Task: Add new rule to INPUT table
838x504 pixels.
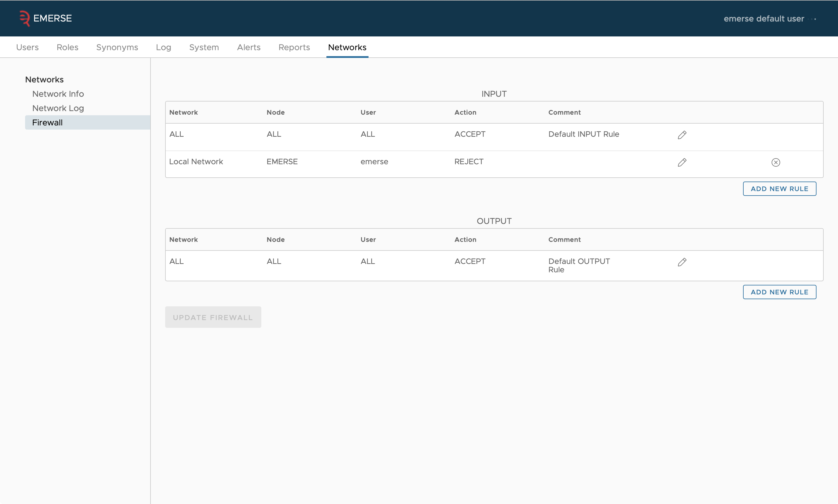Action: pos(779,189)
